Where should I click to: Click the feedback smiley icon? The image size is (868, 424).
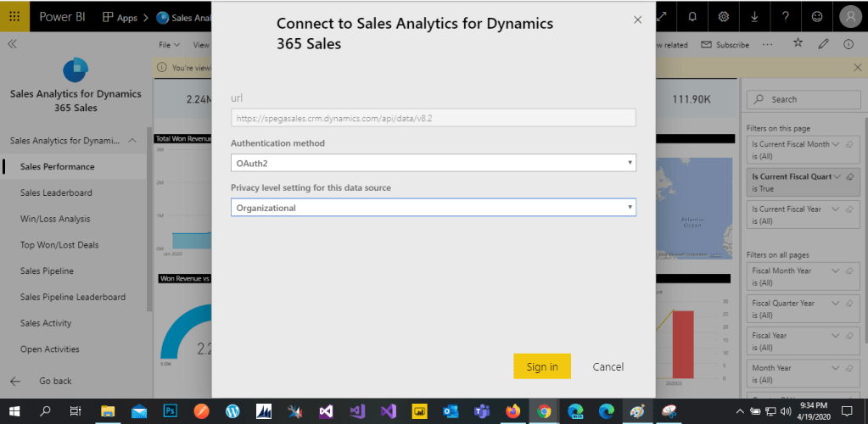[x=816, y=16]
